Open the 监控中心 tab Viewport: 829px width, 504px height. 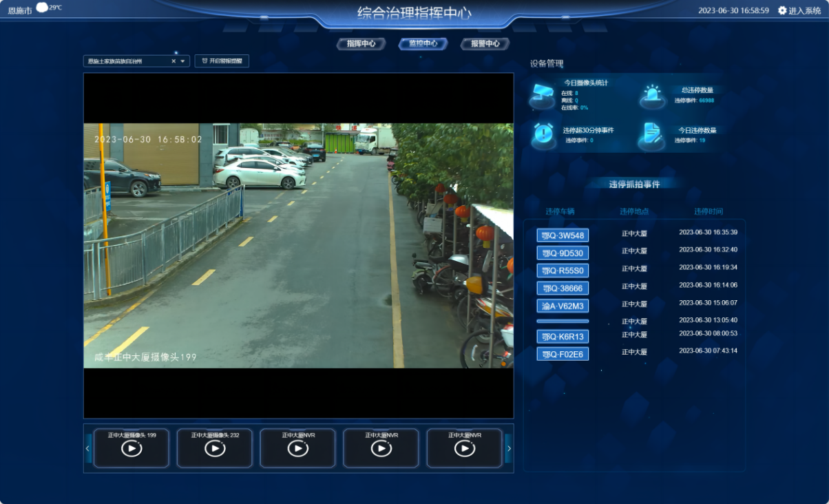click(x=423, y=43)
